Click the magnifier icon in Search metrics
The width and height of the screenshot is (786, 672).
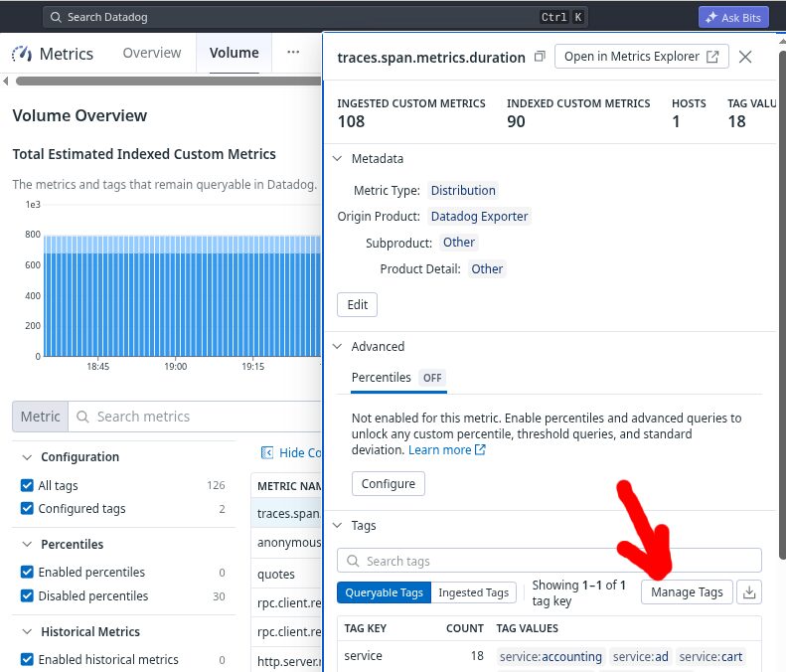(x=82, y=417)
